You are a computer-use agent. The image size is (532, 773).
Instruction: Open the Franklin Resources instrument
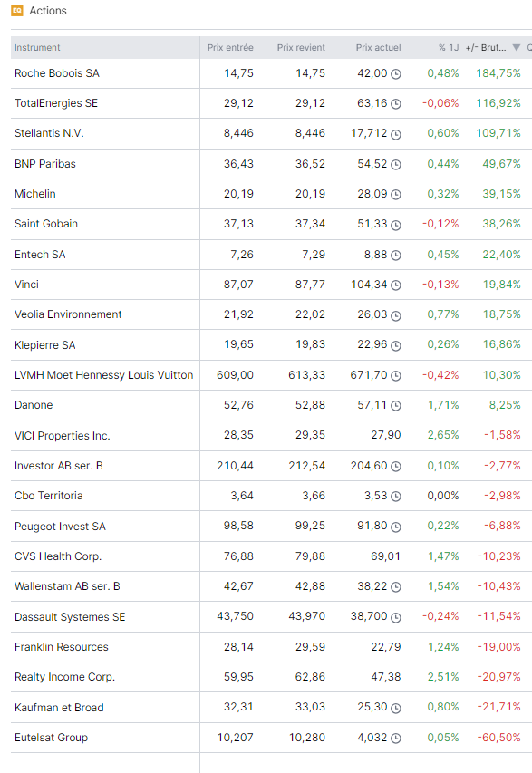61,647
